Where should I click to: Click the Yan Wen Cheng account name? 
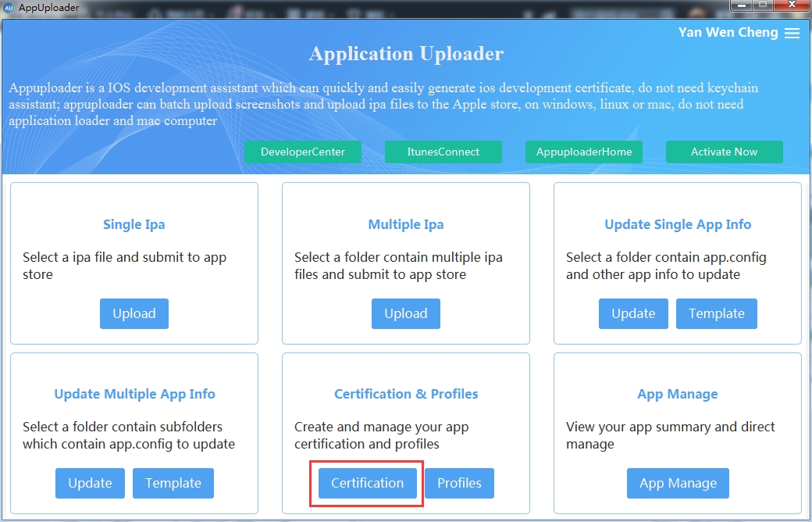728,32
